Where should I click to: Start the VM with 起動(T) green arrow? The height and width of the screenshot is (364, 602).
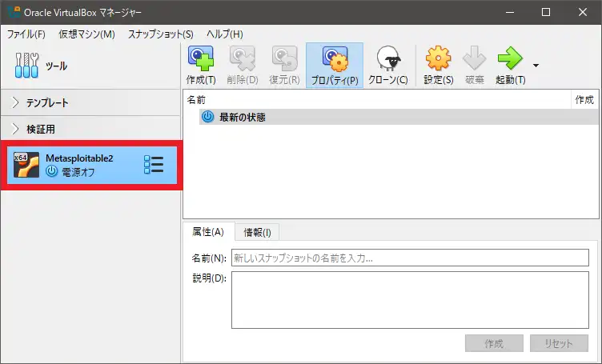click(510, 59)
